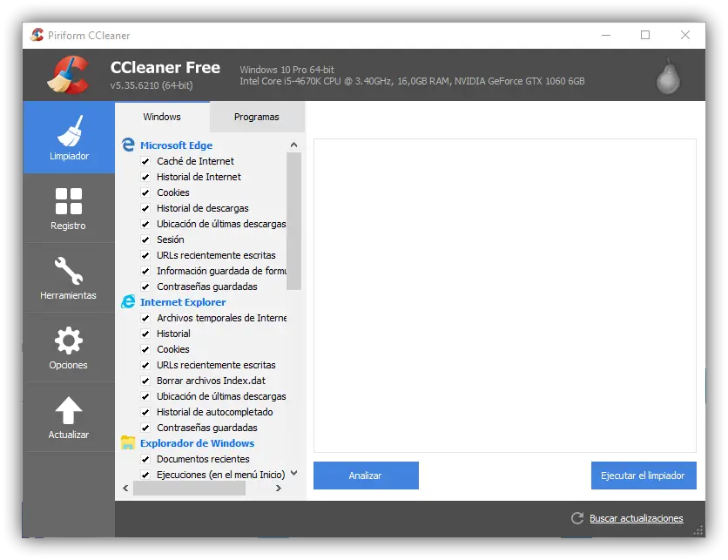Open the Limpiador broom section
This screenshot has width=728, height=560.
(x=69, y=138)
